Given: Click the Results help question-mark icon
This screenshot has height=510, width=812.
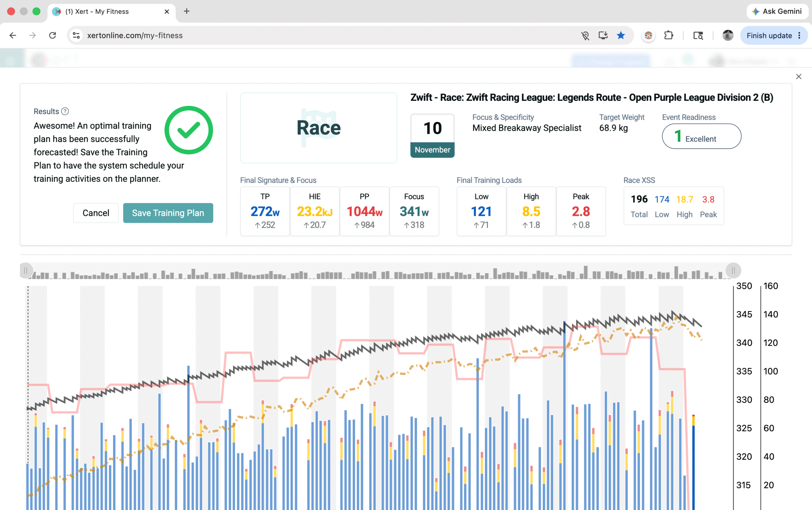Looking at the screenshot, I should click(65, 111).
